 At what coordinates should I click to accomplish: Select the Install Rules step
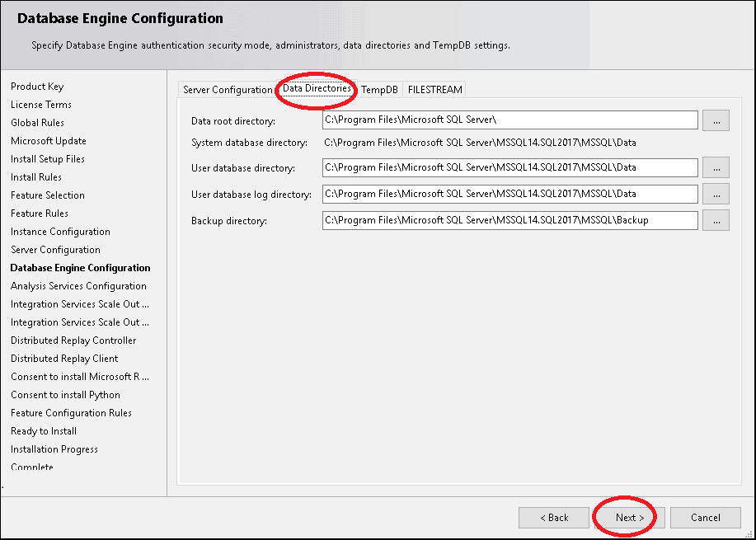coord(36,177)
